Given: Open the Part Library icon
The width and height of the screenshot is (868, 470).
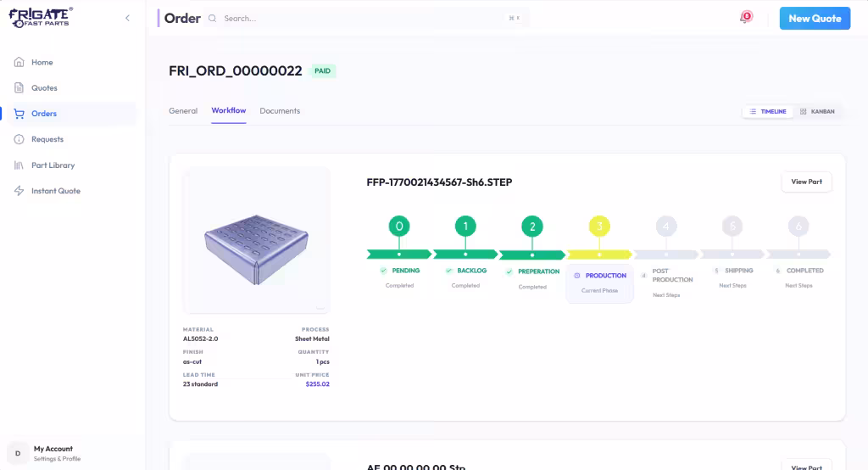Looking at the screenshot, I should (x=19, y=165).
